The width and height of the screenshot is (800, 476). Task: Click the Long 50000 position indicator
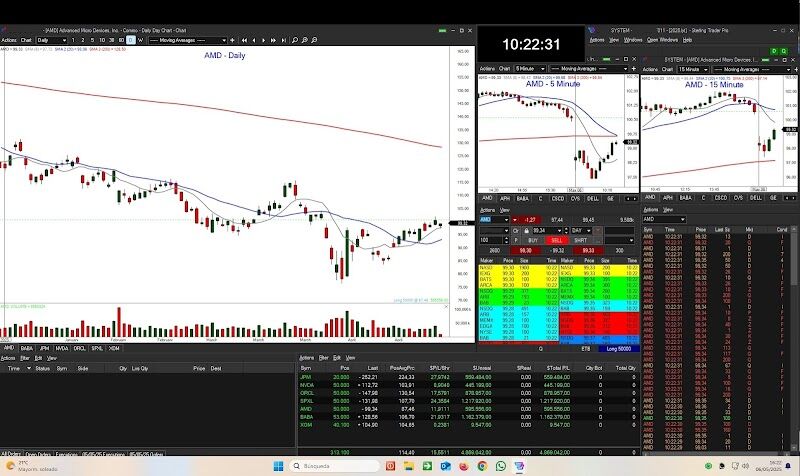618,349
